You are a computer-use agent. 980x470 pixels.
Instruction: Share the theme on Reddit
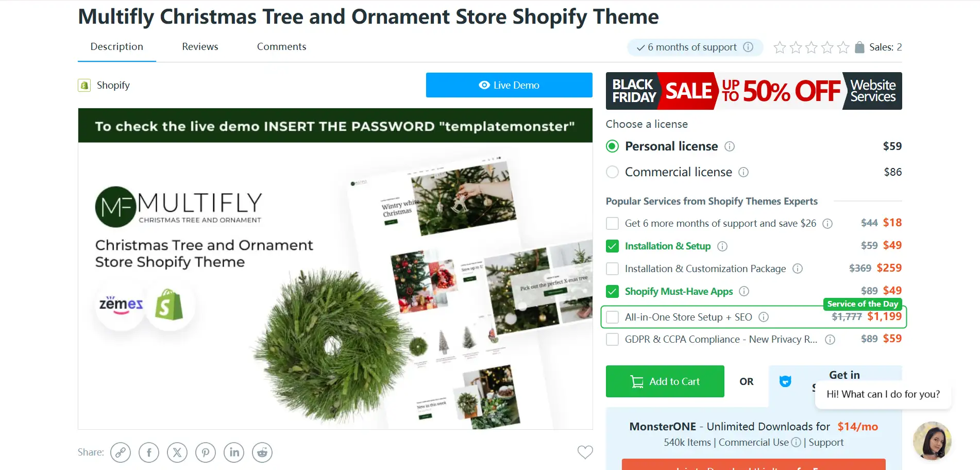tap(262, 452)
